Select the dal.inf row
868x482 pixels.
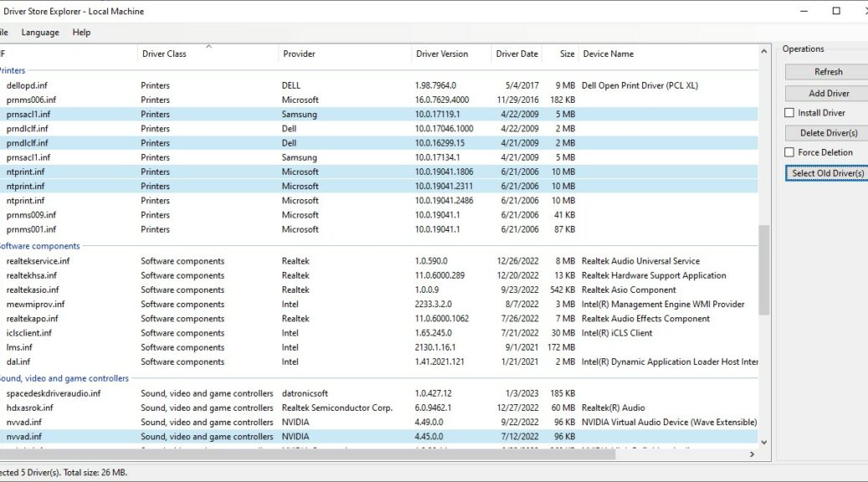[379, 361]
